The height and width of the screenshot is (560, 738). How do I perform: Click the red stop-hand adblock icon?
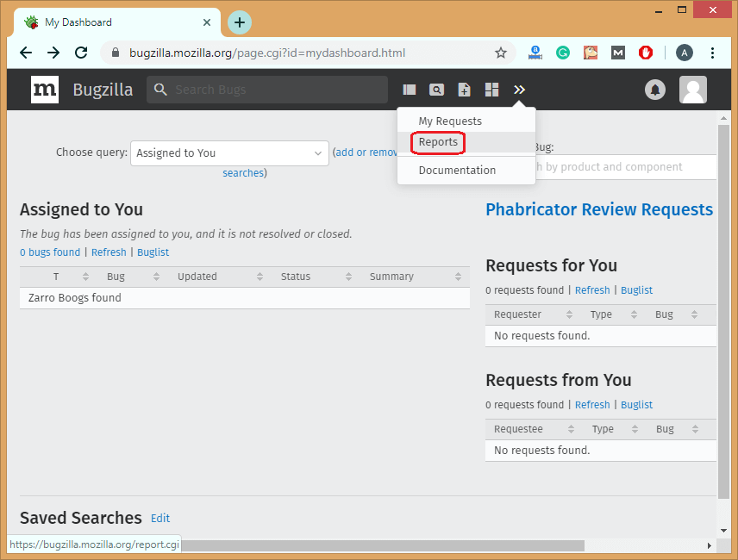click(x=646, y=53)
